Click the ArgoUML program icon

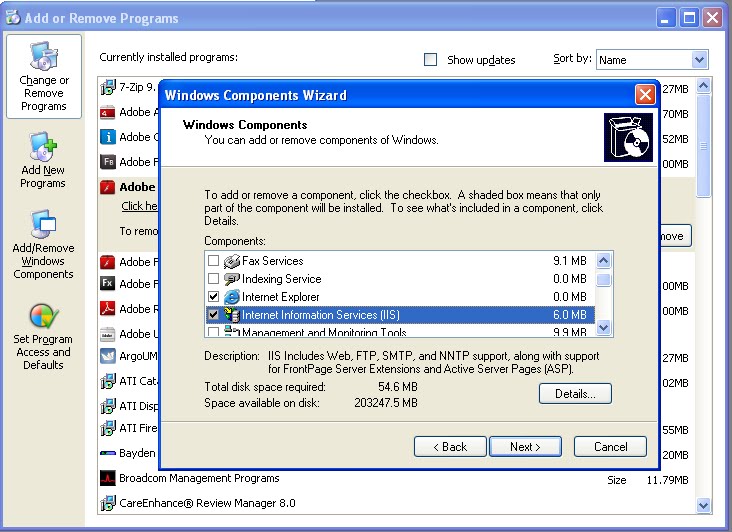tap(108, 356)
